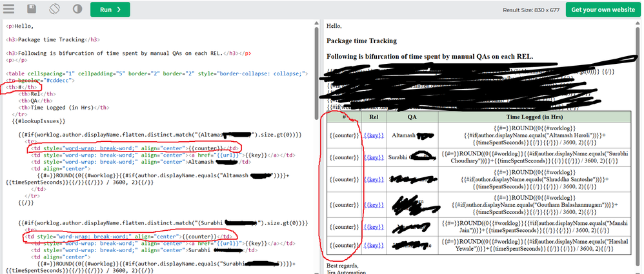The height and width of the screenshot is (274, 644).
Task: Click the {{key}} link in Altamash row
Action: tap(374, 135)
